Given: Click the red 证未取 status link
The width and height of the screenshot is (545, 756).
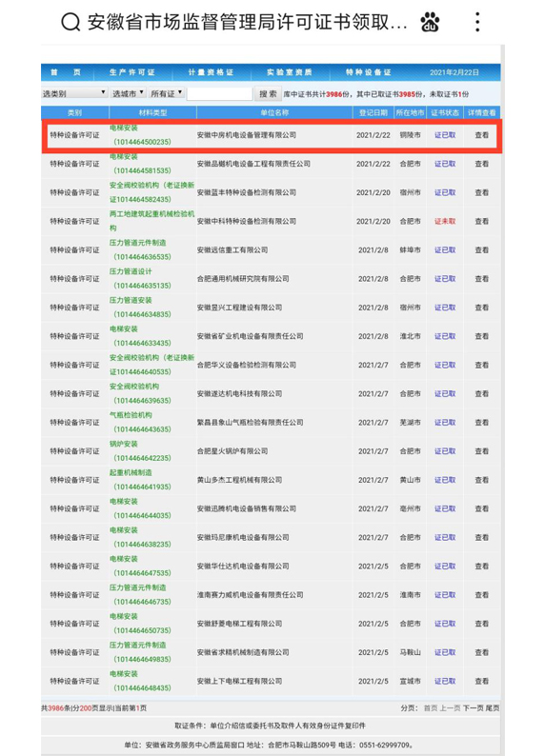Looking at the screenshot, I should (445, 221).
